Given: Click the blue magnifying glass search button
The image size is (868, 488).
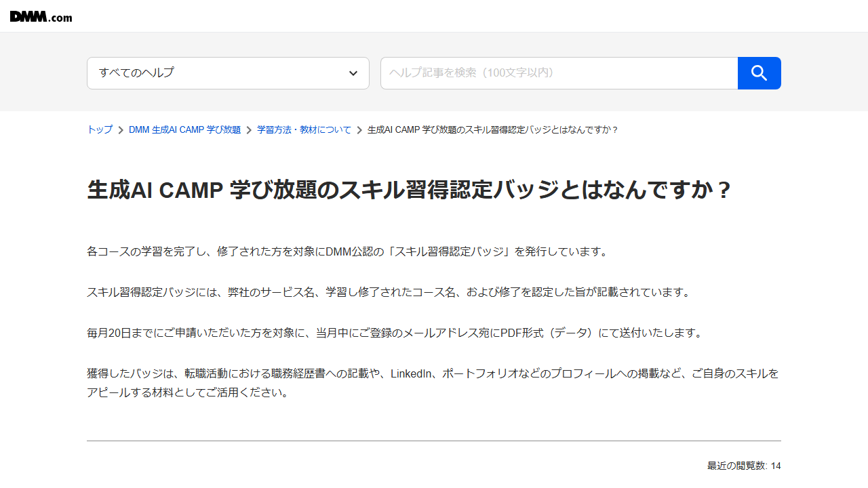Looking at the screenshot, I should tap(759, 73).
